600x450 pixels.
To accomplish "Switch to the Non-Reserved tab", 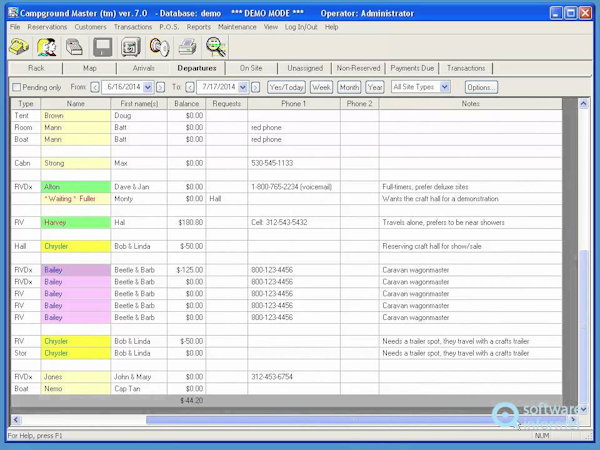I will click(358, 68).
